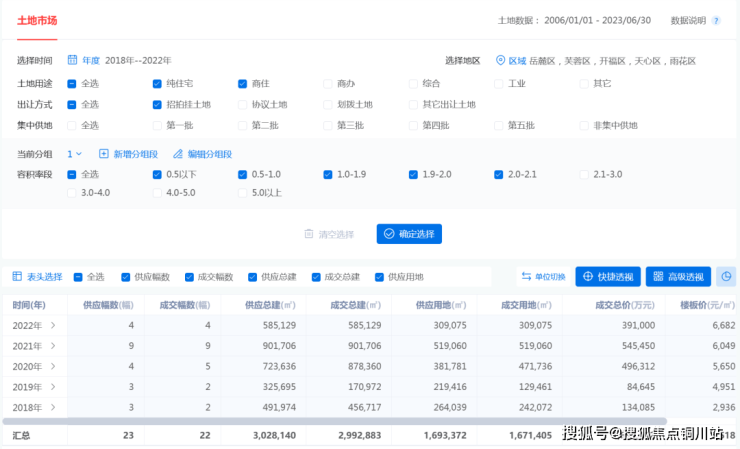Click the location pin icon beside 区域

tap(500, 60)
